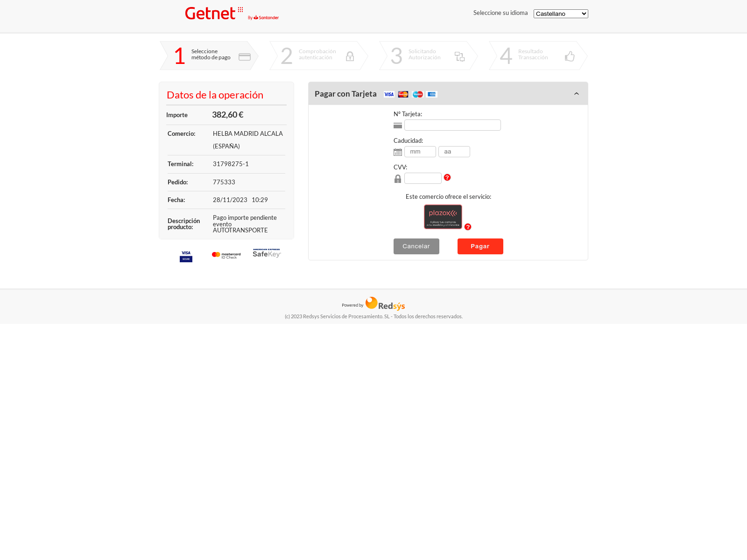Focus the CVV input field
The height and width of the screenshot is (560, 747).
click(423, 178)
